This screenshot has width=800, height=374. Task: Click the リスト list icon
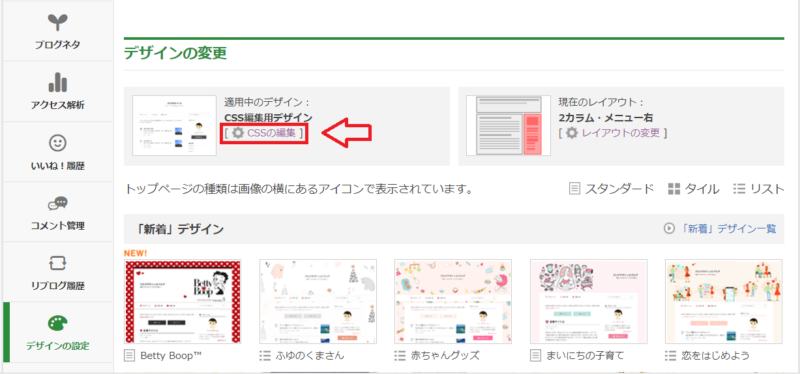click(x=739, y=189)
